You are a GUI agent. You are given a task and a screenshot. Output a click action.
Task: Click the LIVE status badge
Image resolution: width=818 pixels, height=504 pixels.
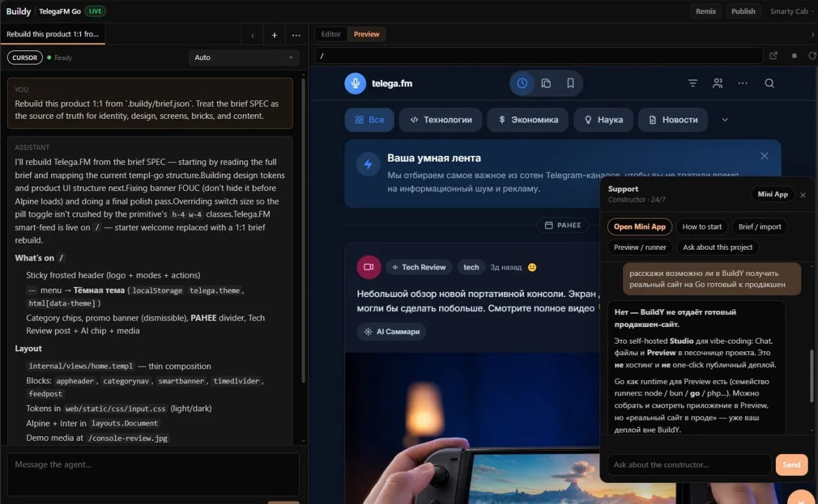[95, 11]
